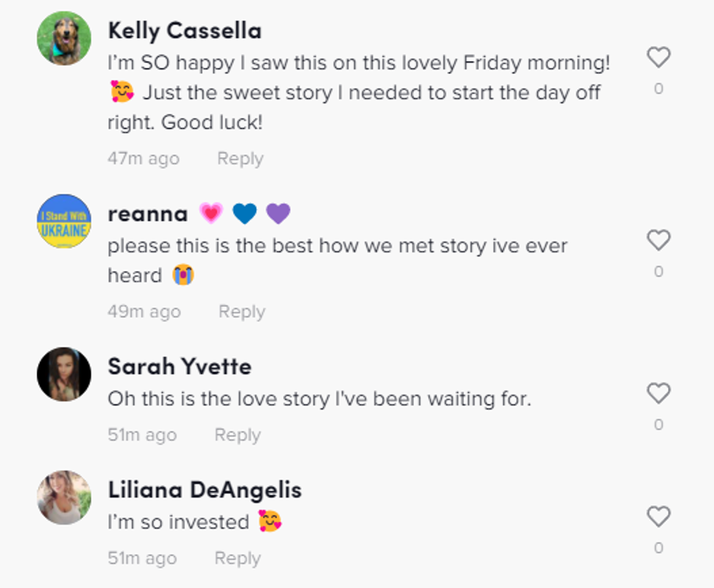Image resolution: width=714 pixels, height=588 pixels.
Task: Open Kelly Cassella's dog profile picture
Action: pyautogui.click(x=64, y=38)
